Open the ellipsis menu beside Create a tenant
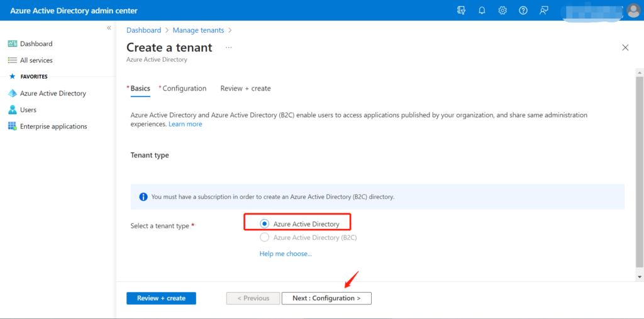Image resolution: width=644 pixels, height=319 pixels. (x=229, y=48)
